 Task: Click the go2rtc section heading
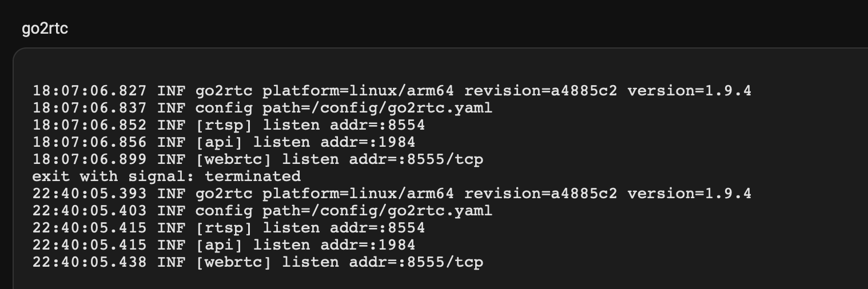pyautogui.click(x=45, y=29)
